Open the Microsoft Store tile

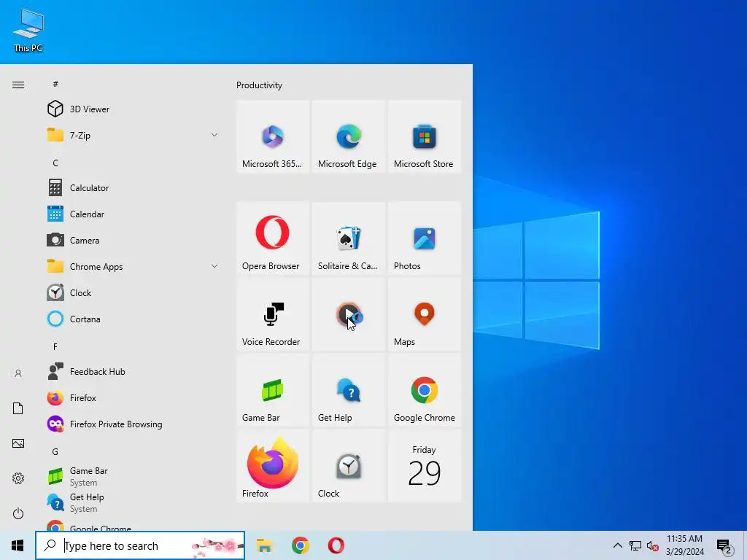(425, 136)
